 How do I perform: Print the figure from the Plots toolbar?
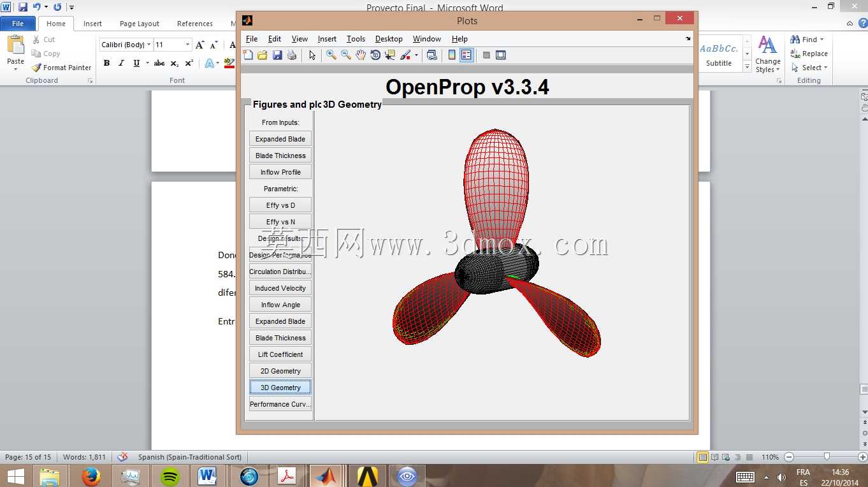[292, 55]
